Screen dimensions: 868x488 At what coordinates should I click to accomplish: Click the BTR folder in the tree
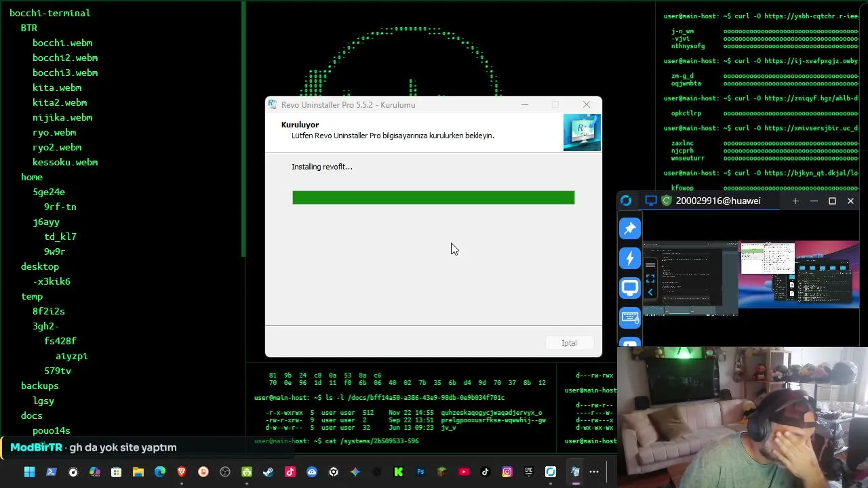(29, 28)
